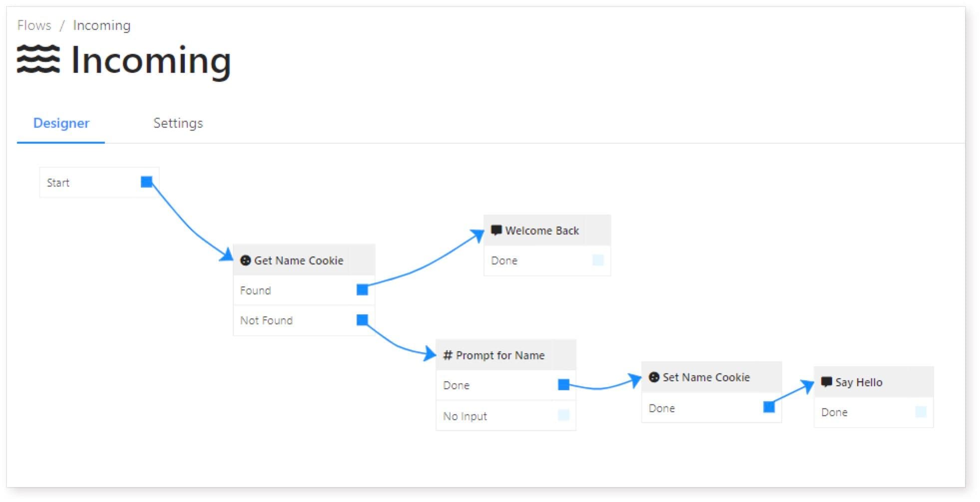Click the cookie icon on Set Name Cookie
This screenshot has height=502, width=980.
click(654, 377)
